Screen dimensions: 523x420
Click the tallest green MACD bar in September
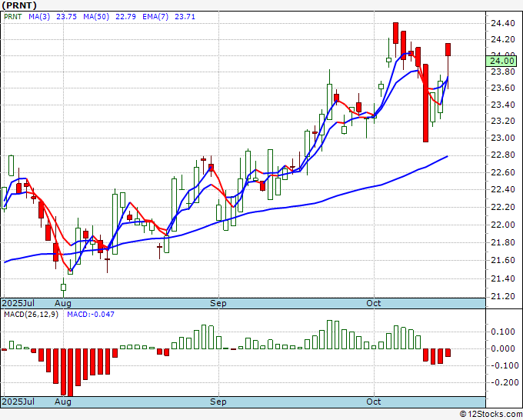(x=329, y=335)
